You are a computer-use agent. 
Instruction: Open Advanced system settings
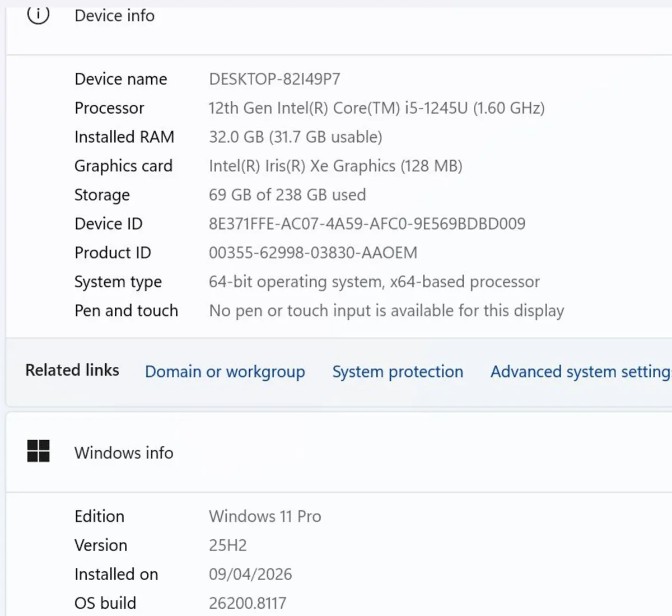[x=578, y=371]
